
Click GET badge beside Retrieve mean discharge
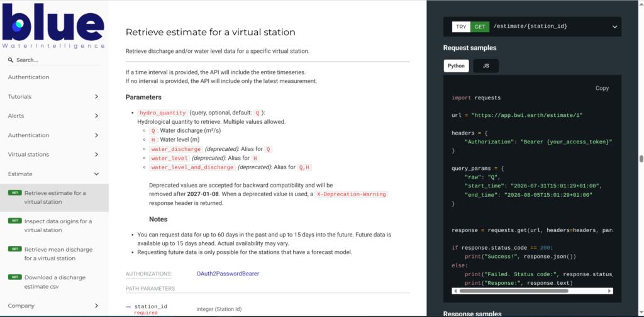(14, 249)
